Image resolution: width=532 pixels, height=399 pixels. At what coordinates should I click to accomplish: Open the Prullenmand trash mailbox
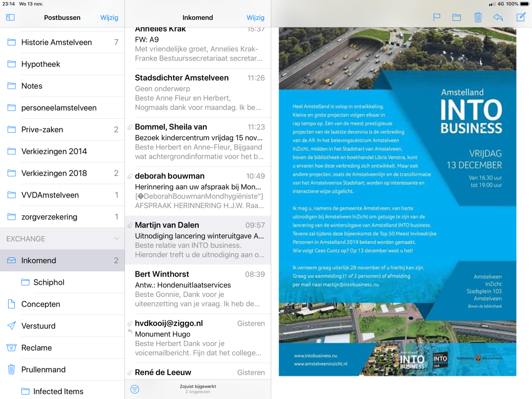tap(43, 370)
